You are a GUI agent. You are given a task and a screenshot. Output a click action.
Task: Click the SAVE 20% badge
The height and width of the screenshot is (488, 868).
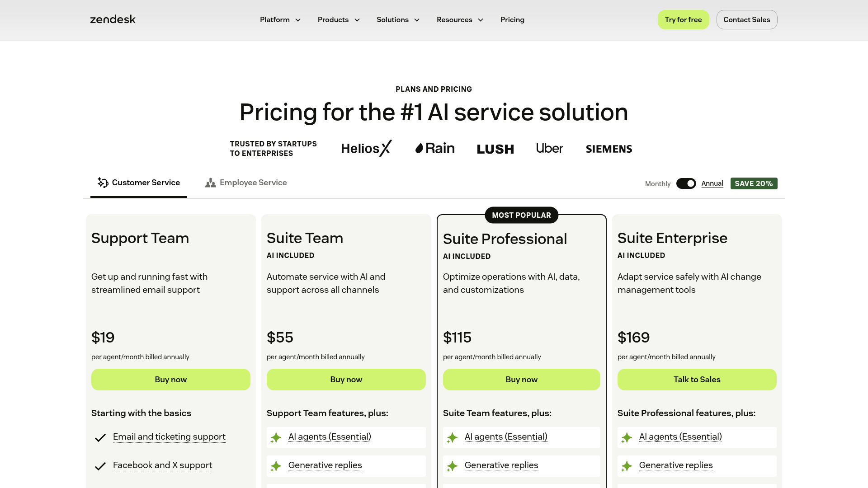754,183
